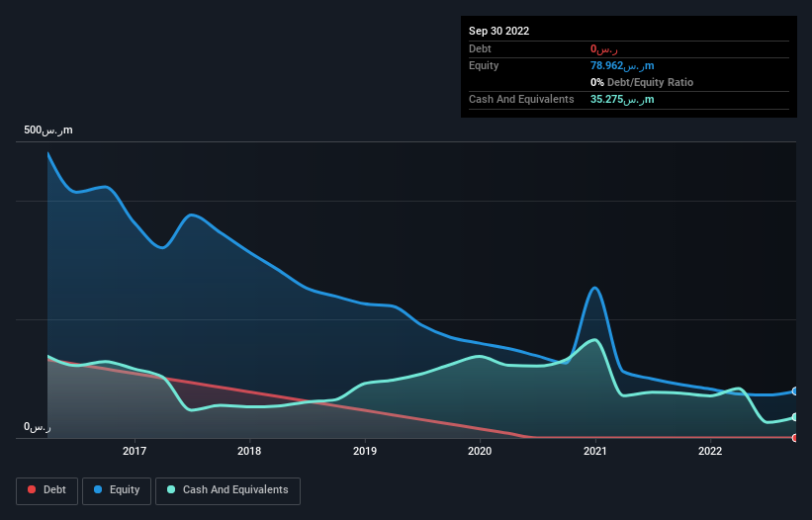Toggle the Equity series legend button

(117, 490)
